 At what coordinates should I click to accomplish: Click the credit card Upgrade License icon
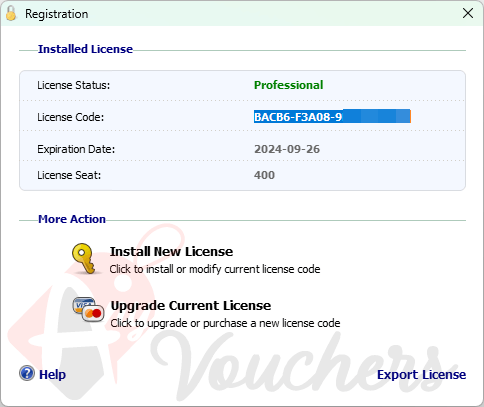[88, 310]
